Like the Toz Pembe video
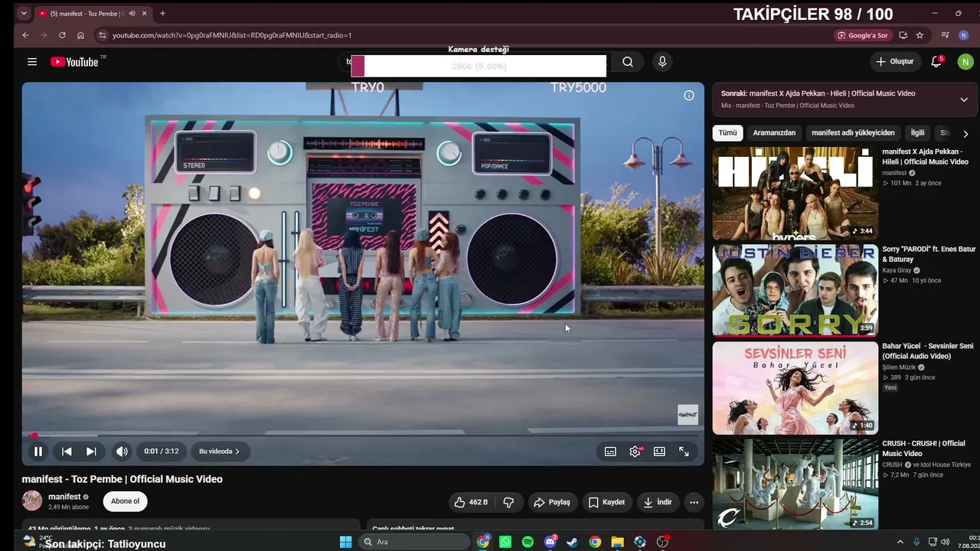 click(471, 502)
